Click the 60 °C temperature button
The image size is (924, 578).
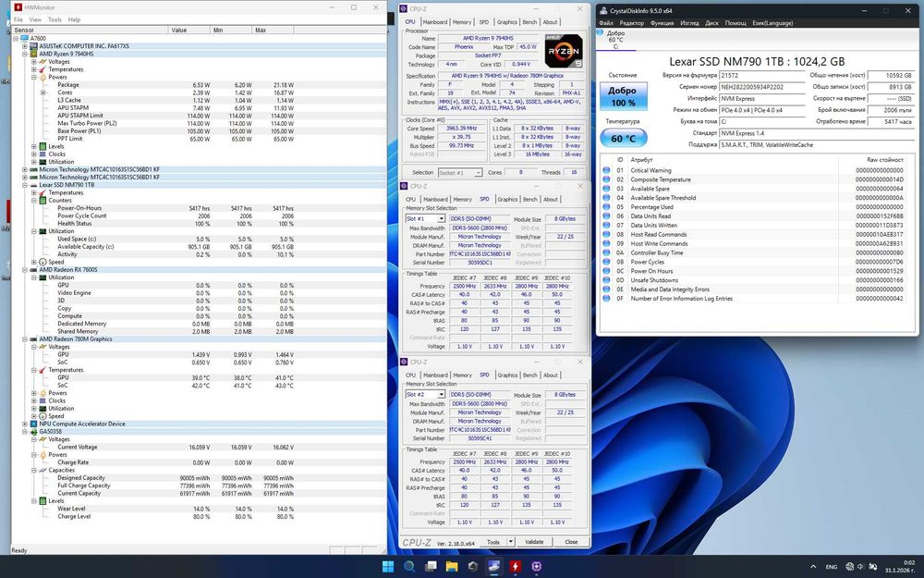(623, 139)
